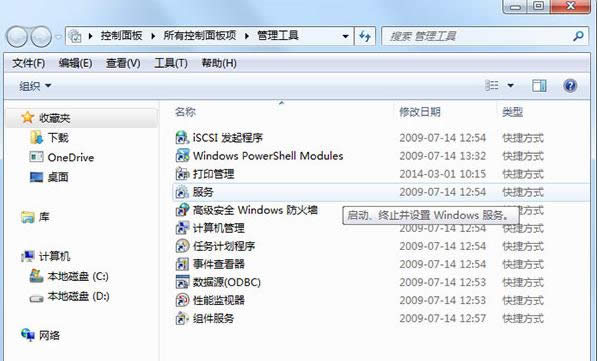Viewport: 598px width, 361px height.
Task: Click the 组件服务 icon
Action: click(182, 318)
